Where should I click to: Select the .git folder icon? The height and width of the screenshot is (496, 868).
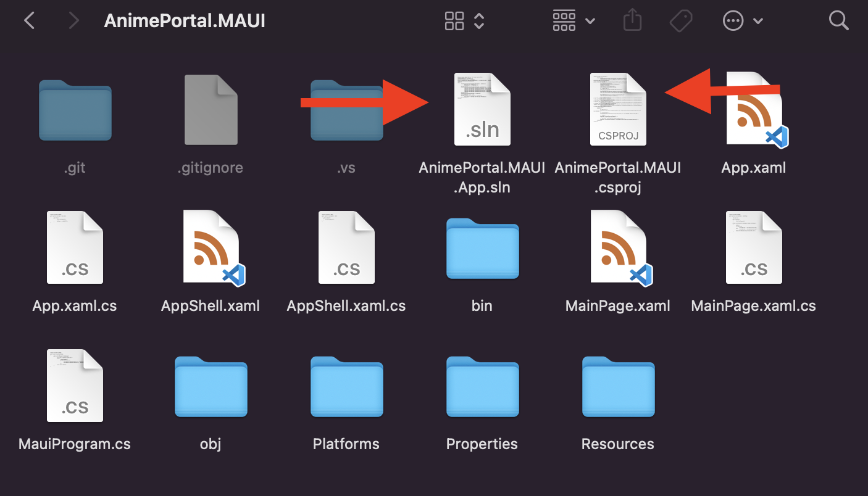(x=75, y=110)
